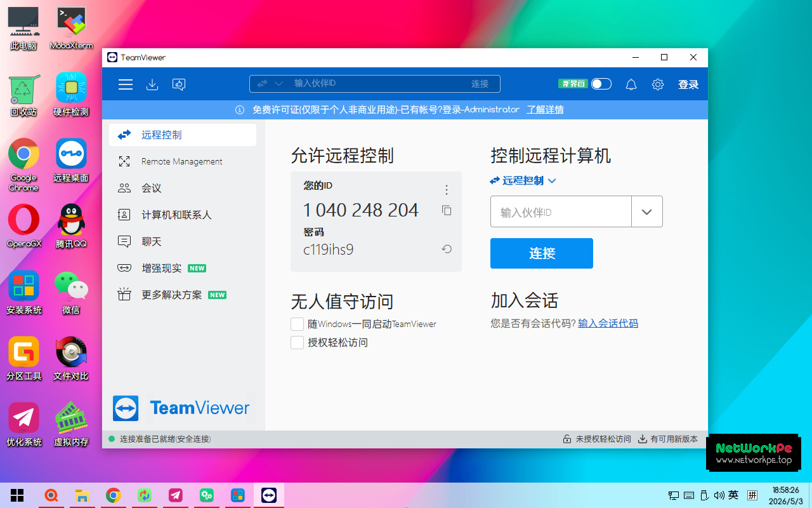Select the 安装系统 desktop icon
The image size is (812, 508).
coord(23,293)
